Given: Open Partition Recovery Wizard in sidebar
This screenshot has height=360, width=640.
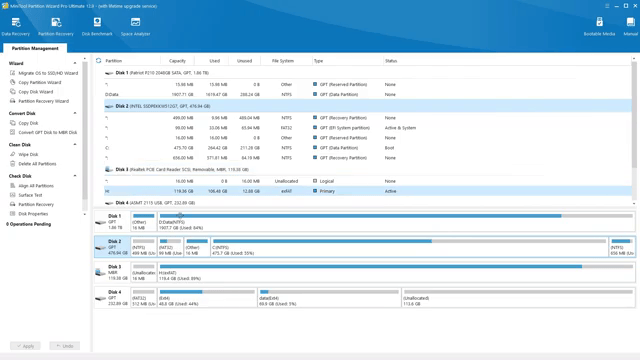Looking at the screenshot, I should [x=39, y=101].
